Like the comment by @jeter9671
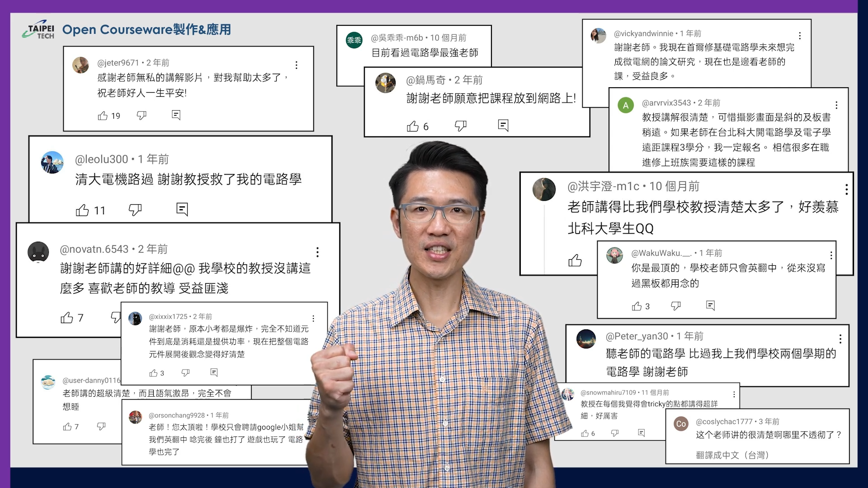868x488 pixels. (x=103, y=116)
